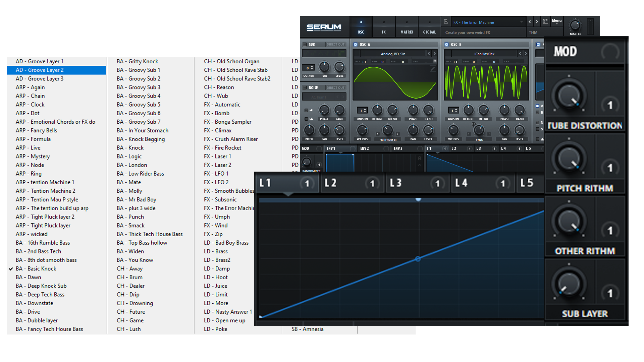This screenshot has width=644, height=362.
Task: Click the SUB LAYER macro count badge
Action: [610, 293]
